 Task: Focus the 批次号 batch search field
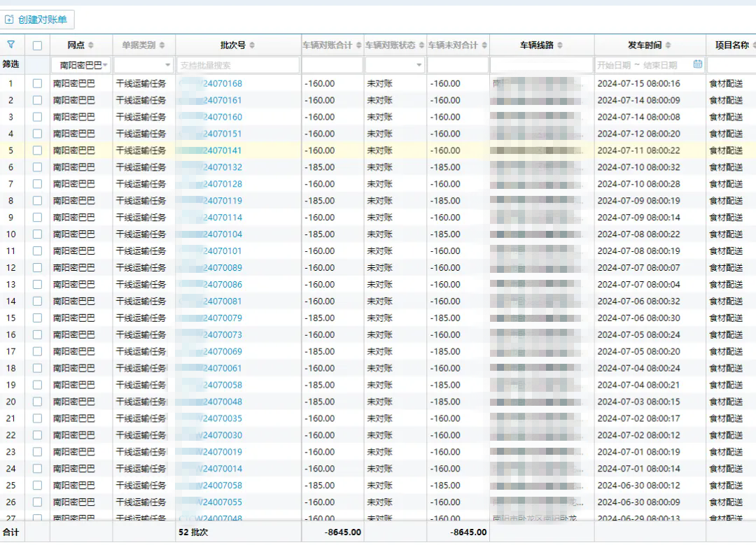pos(238,65)
